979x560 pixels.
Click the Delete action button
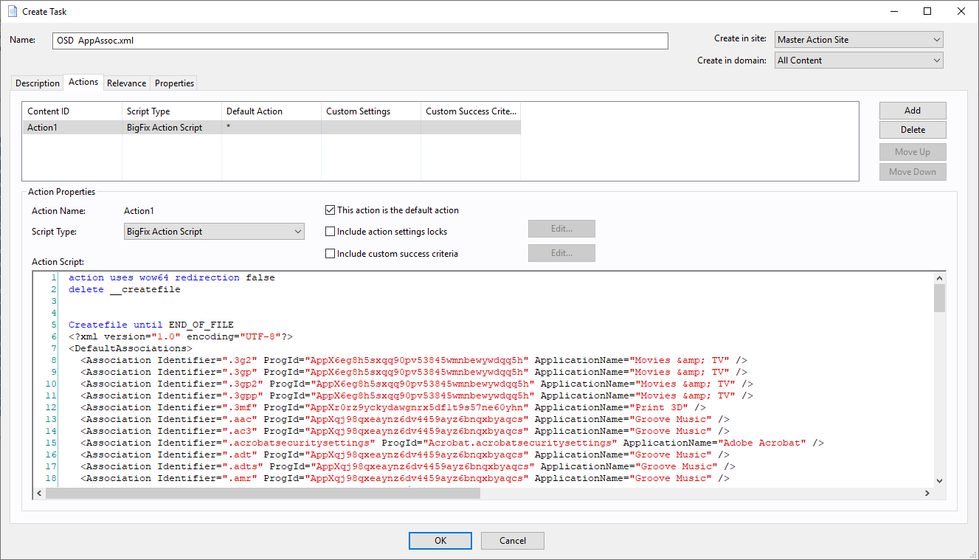913,130
